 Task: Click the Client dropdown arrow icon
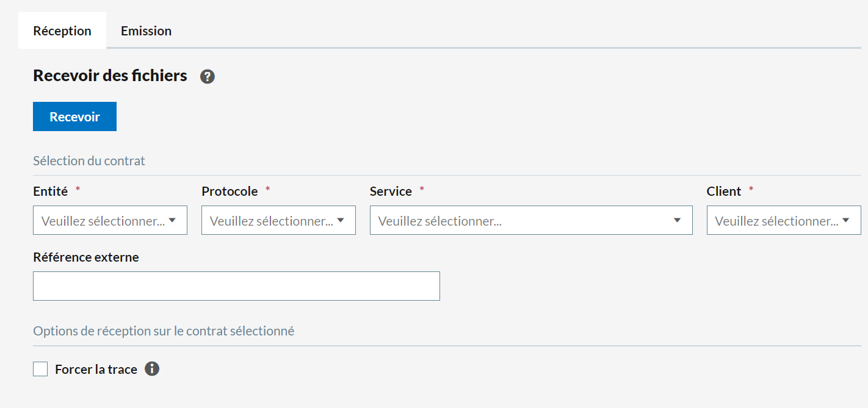click(846, 221)
